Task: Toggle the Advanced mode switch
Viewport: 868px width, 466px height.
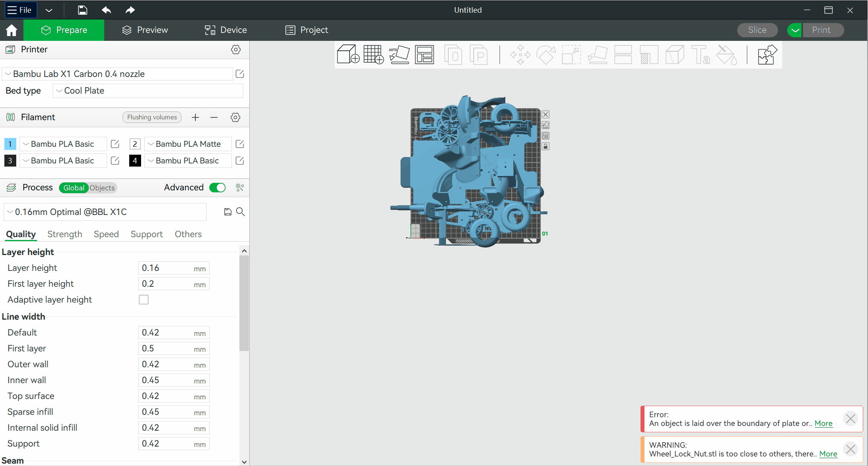Action: [x=218, y=188]
